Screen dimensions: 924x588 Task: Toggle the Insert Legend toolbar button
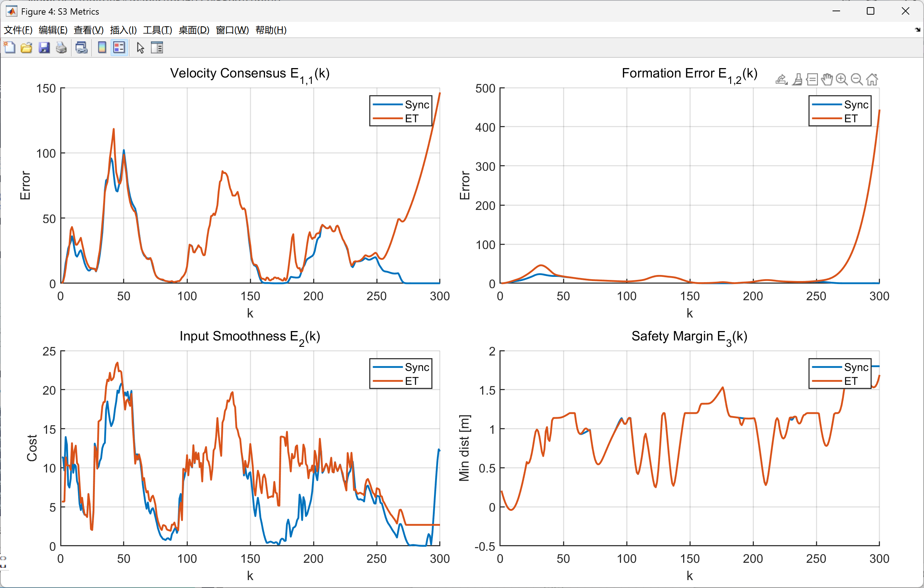point(119,47)
